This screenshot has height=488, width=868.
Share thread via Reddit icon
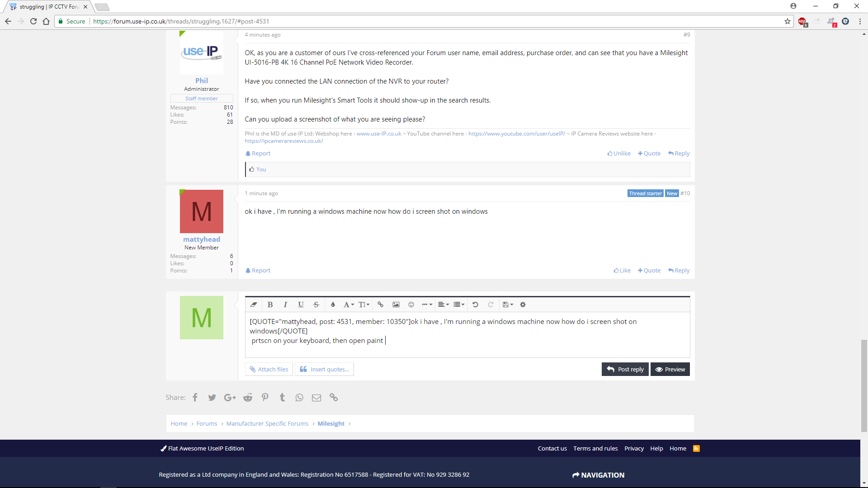247,398
